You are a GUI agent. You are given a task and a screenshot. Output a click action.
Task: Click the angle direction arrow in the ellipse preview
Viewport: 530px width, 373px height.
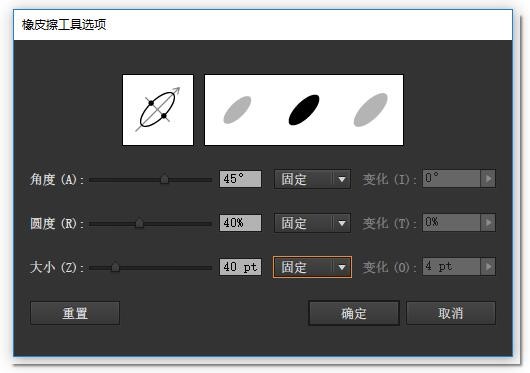tap(176, 91)
